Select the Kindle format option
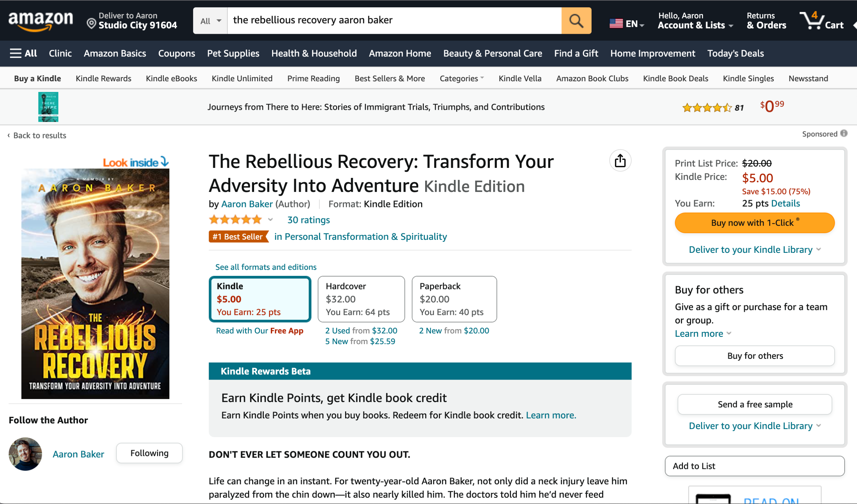The width and height of the screenshot is (857, 504). pyautogui.click(x=260, y=299)
